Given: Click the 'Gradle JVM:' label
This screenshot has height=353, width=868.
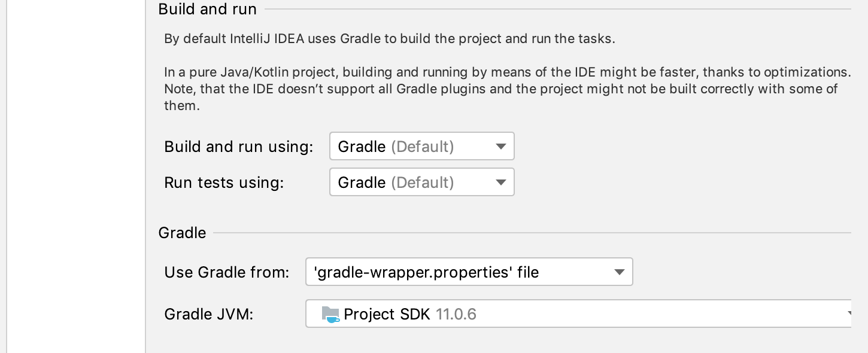Looking at the screenshot, I should (209, 314).
